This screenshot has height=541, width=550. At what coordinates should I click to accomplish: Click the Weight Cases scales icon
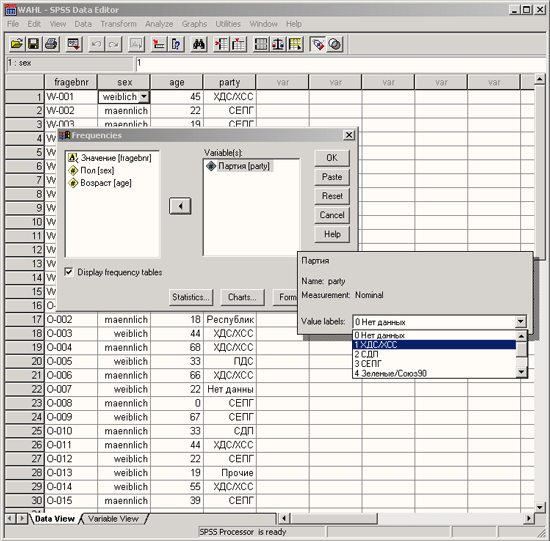click(278, 44)
